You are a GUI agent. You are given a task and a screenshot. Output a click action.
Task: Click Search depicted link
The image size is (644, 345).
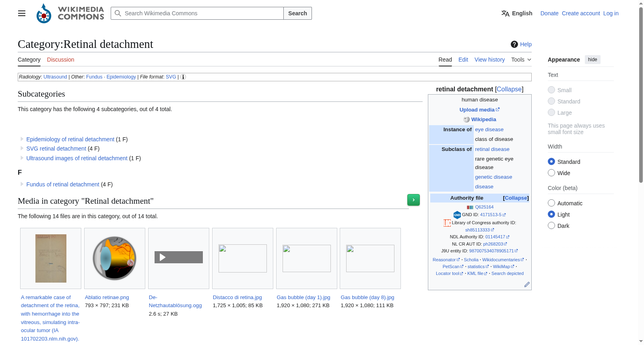click(508, 274)
